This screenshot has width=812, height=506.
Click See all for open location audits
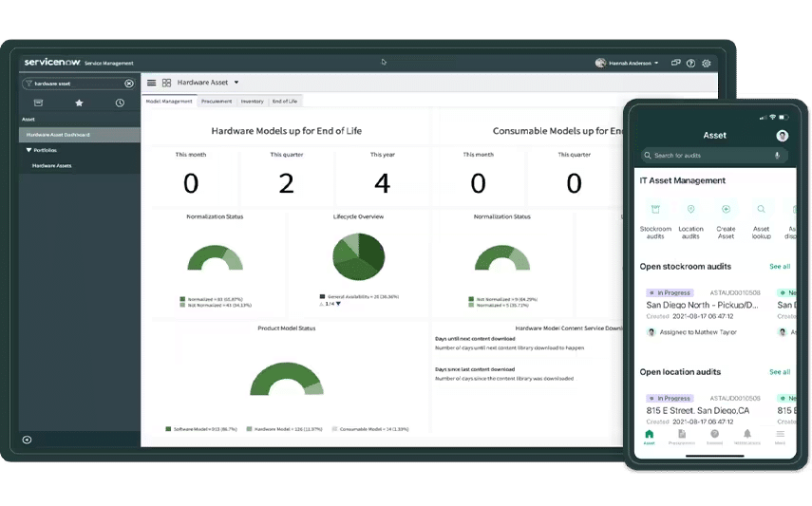(780, 372)
